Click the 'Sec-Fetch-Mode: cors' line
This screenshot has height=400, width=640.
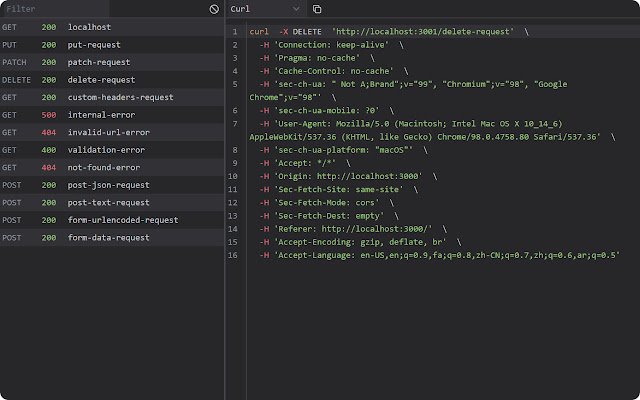click(x=327, y=202)
